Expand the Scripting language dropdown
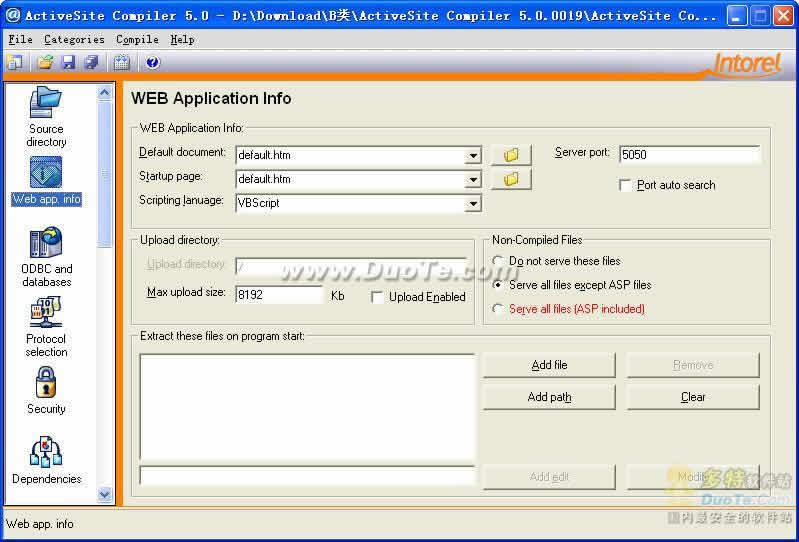The width and height of the screenshot is (799, 542). [473, 203]
